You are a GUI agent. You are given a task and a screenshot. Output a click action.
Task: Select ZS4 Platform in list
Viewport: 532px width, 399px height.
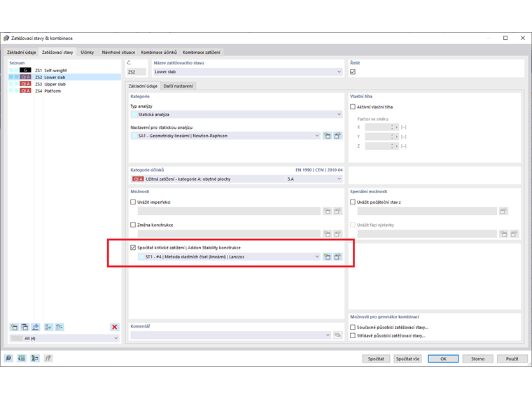click(64, 91)
